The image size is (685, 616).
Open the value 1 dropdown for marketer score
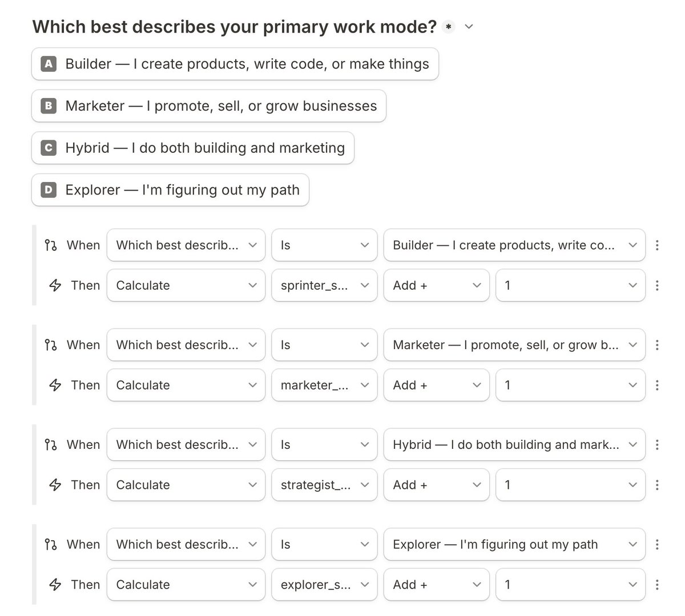tap(570, 385)
